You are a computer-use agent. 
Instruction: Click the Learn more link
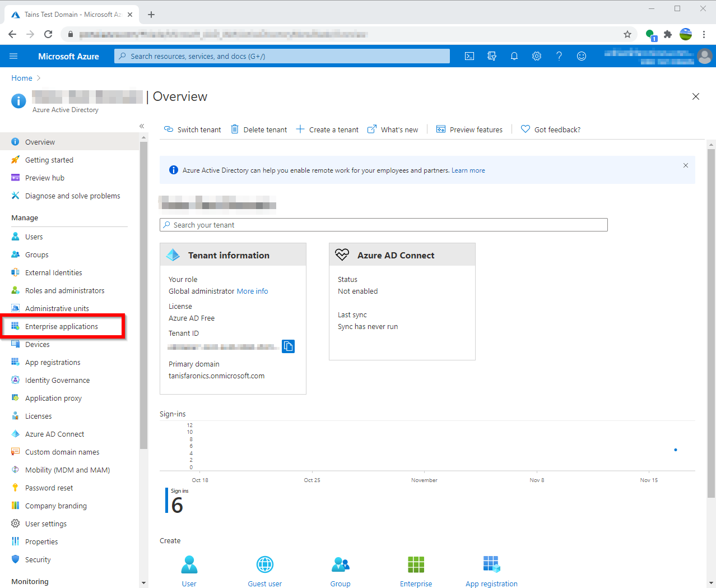click(x=468, y=170)
